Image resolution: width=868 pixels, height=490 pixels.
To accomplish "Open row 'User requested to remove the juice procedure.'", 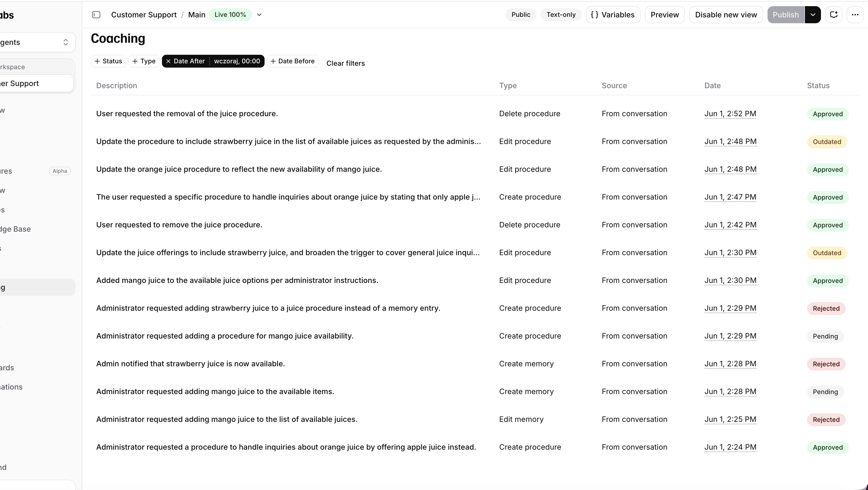I will tap(475, 225).
